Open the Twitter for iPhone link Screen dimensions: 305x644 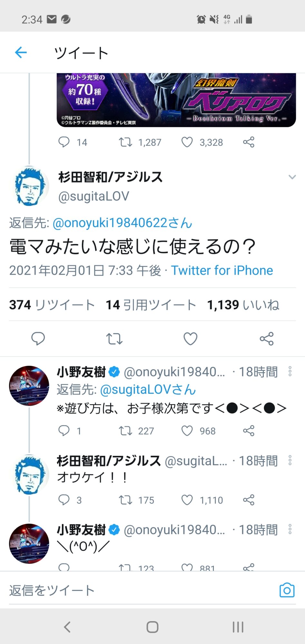(222, 270)
